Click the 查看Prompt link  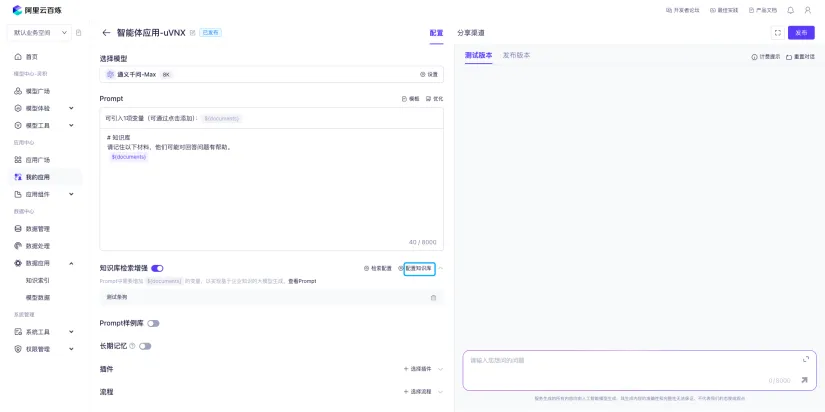click(x=302, y=282)
